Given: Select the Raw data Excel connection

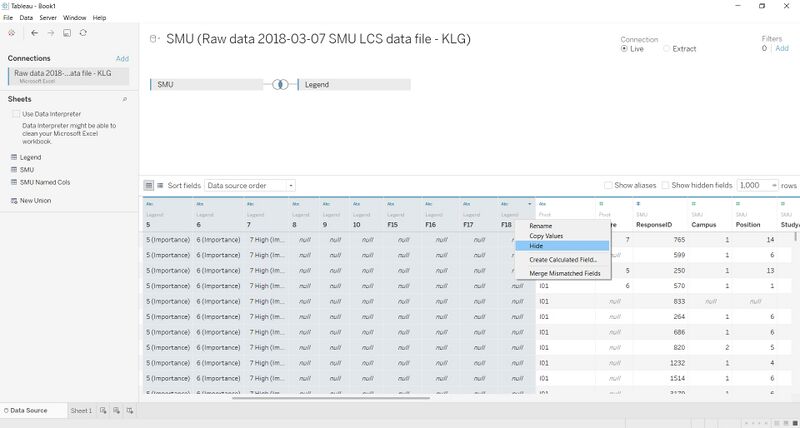Looking at the screenshot, I should pyautogui.click(x=68, y=76).
